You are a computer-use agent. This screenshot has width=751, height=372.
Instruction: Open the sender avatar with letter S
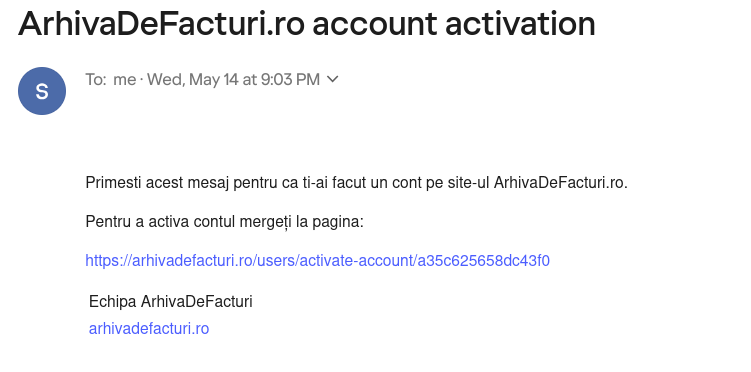tap(42, 91)
